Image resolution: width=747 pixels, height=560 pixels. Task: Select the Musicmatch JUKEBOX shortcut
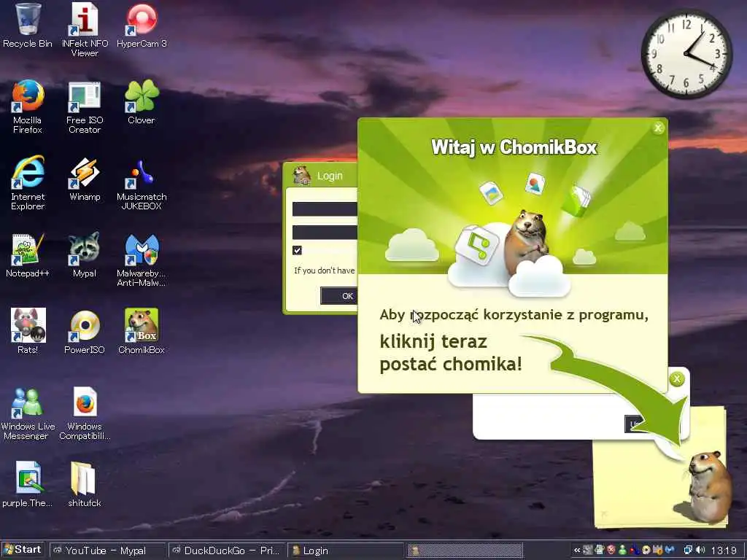coord(142,183)
